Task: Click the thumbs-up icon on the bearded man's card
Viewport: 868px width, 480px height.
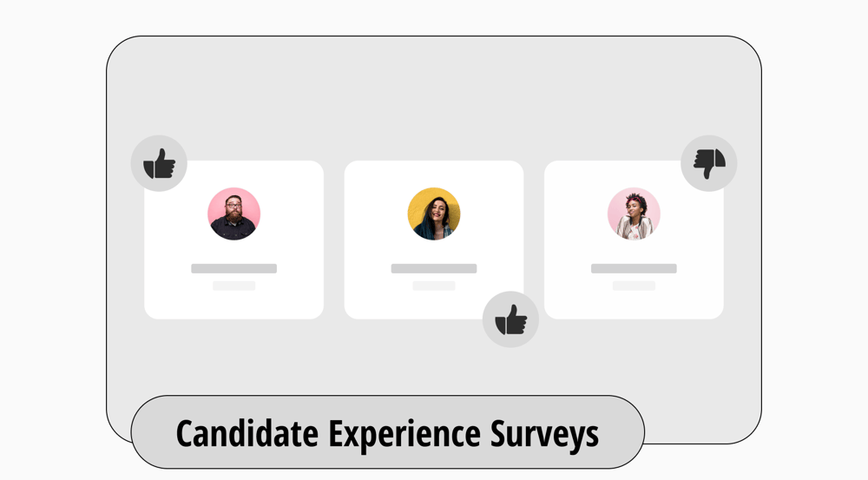Action: click(x=159, y=163)
